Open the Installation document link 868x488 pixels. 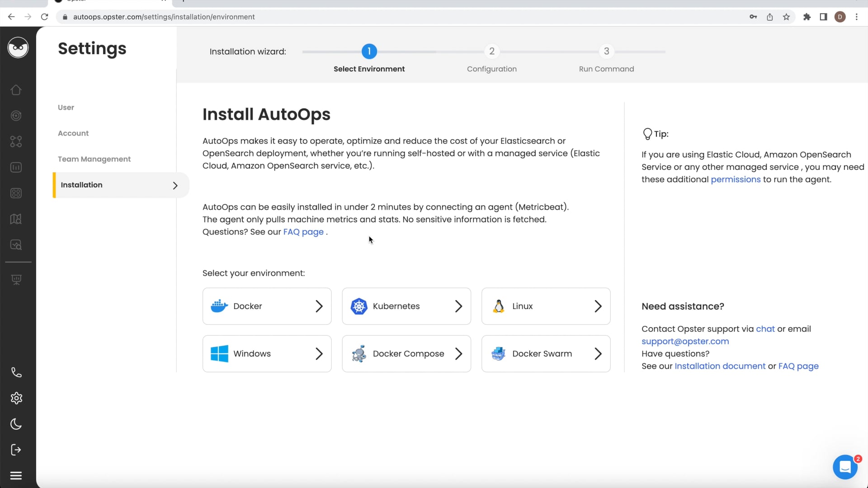tap(720, 366)
